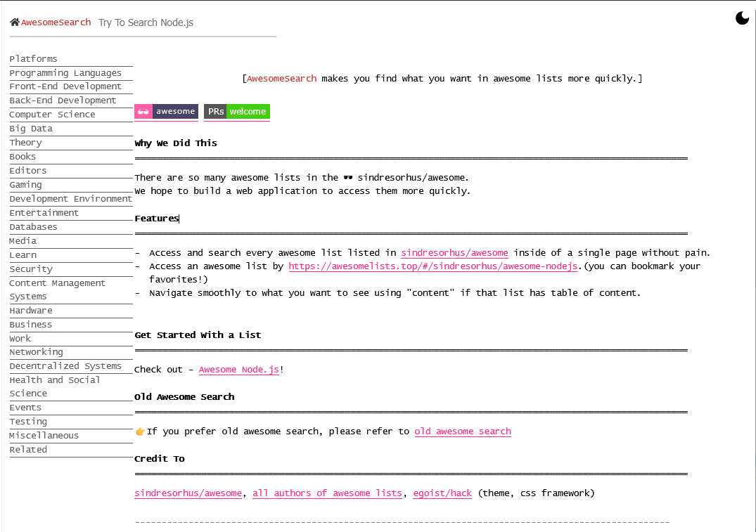Open the awesomelists.top awesome-nodejs URL link

433,266
